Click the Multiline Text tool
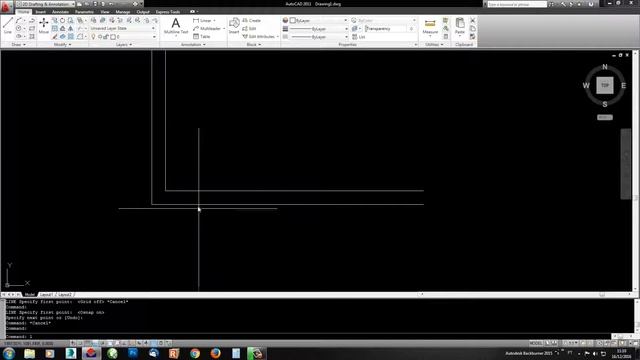 point(176,26)
